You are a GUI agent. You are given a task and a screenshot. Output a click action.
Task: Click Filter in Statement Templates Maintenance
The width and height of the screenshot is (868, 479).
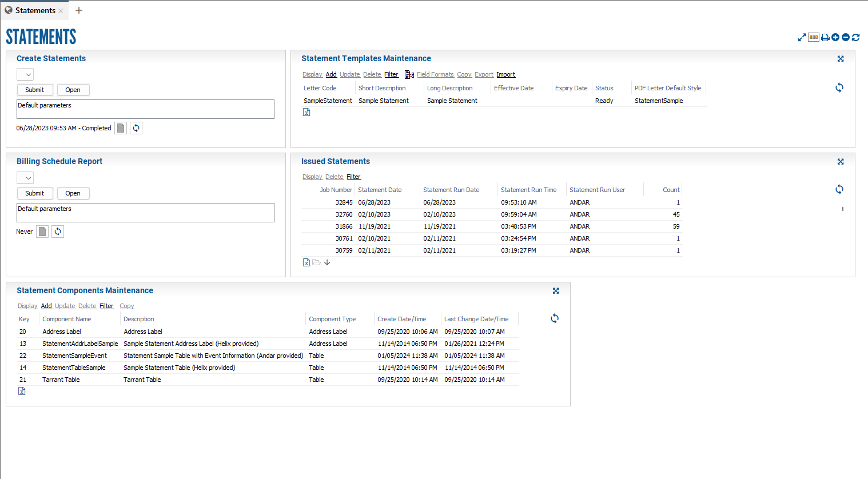pos(391,74)
